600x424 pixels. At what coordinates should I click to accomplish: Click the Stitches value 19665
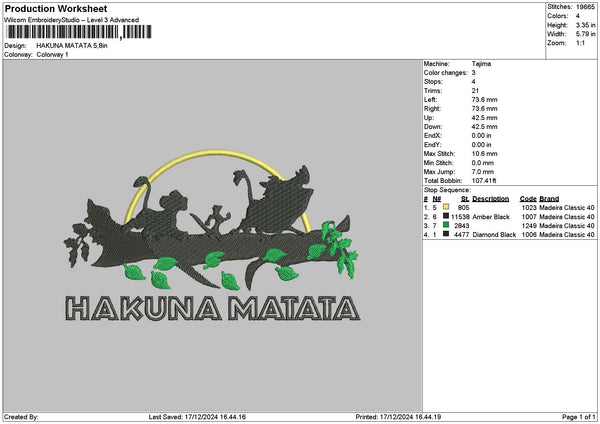(x=586, y=7)
